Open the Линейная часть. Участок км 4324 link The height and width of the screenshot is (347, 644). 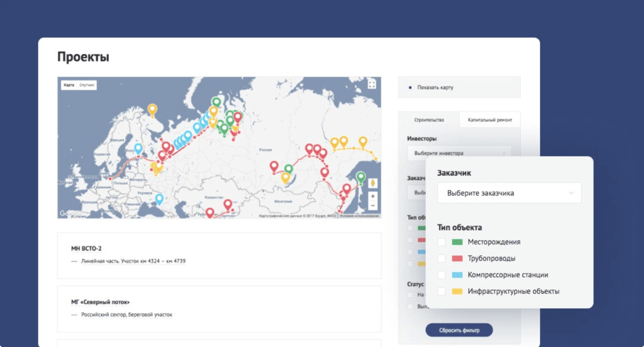(133, 261)
